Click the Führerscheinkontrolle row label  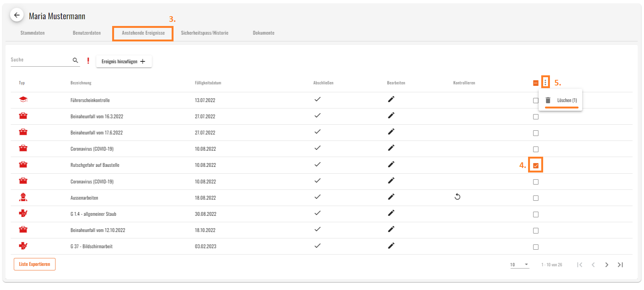coord(90,100)
